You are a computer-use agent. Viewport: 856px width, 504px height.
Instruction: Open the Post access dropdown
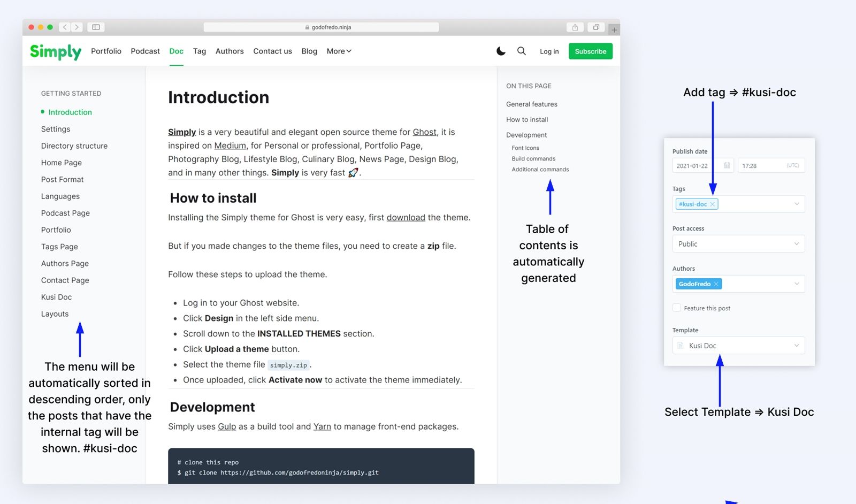pos(739,244)
